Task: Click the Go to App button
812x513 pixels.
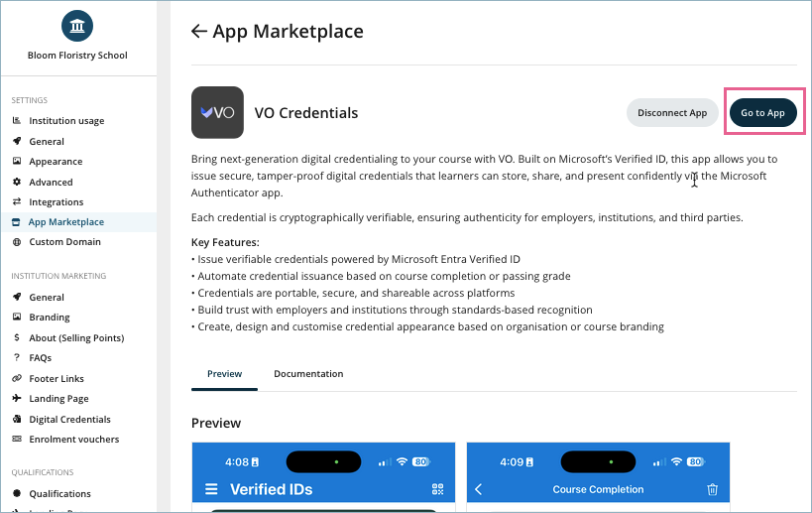Action: coord(762,112)
